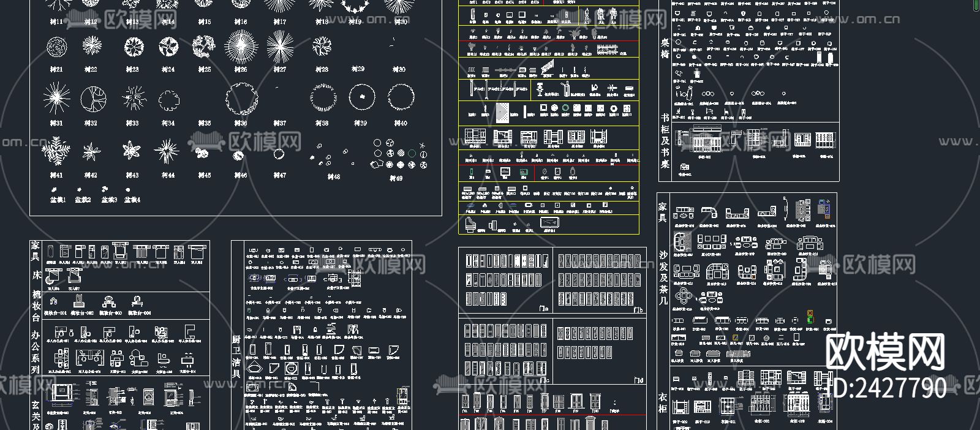Screen dimensions: 980x430
Task: Click the 盆栽3 label
Action: click(108, 200)
